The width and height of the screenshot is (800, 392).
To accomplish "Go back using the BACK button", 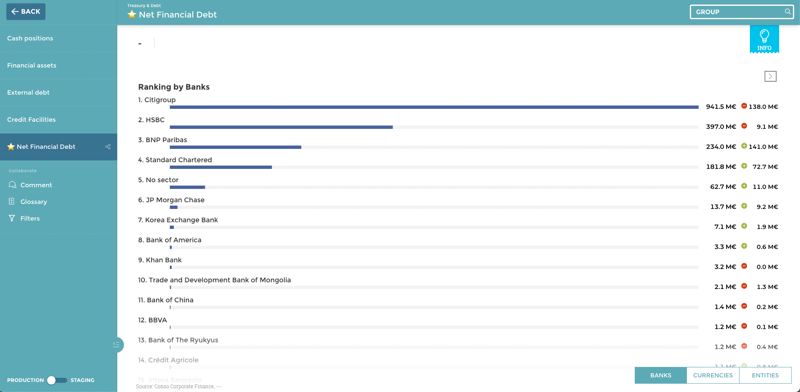I will 26,12.
